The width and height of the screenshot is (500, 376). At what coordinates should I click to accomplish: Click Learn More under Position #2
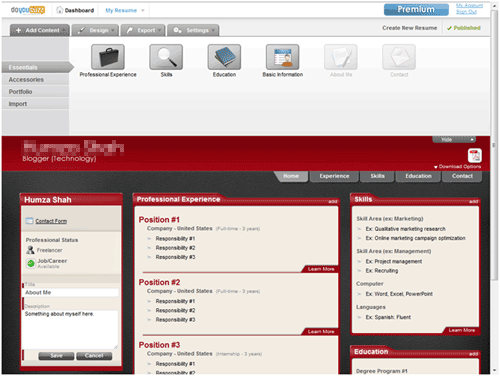pyautogui.click(x=321, y=332)
